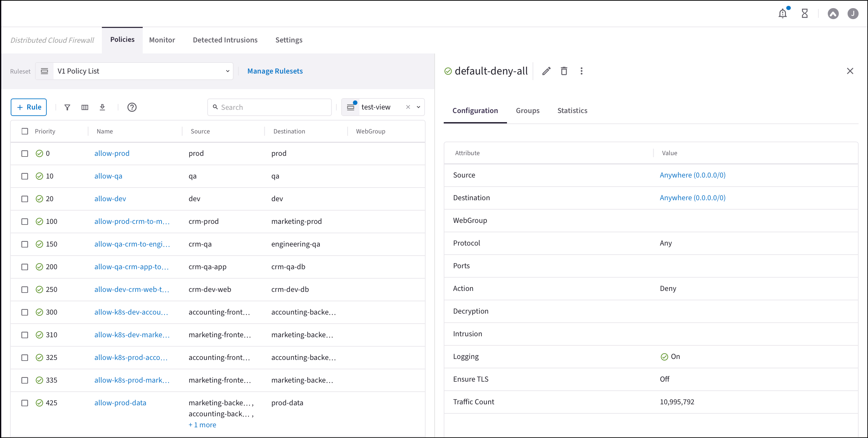The image size is (868, 438).
Task: Open the column chooser icon
Action: (85, 108)
